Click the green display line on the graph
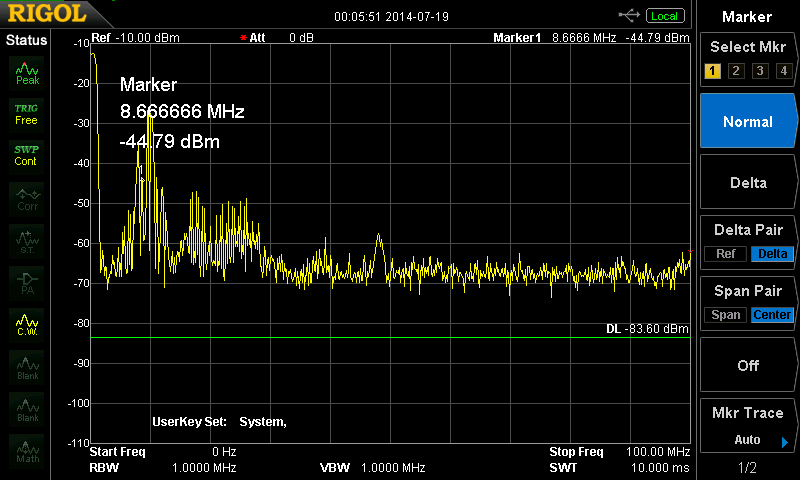 pyautogui.click(x=390, y=337)
